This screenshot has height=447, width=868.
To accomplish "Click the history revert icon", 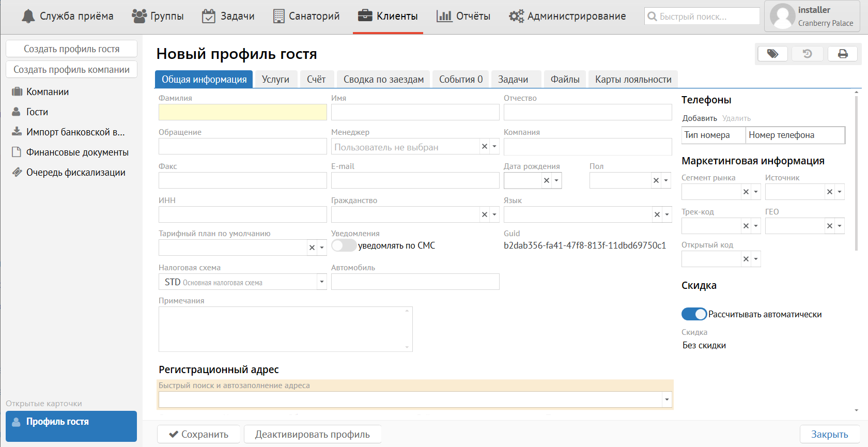I will [x=808, y=54].
